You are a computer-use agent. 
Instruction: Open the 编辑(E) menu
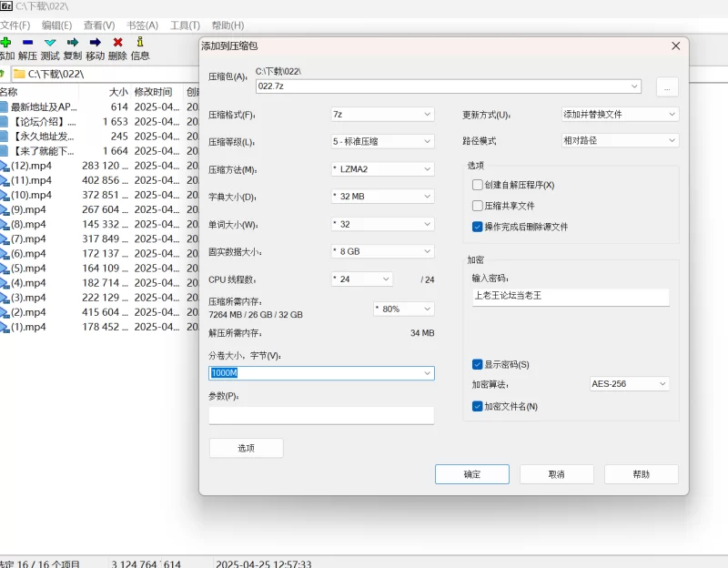click(x=56, y=25)
